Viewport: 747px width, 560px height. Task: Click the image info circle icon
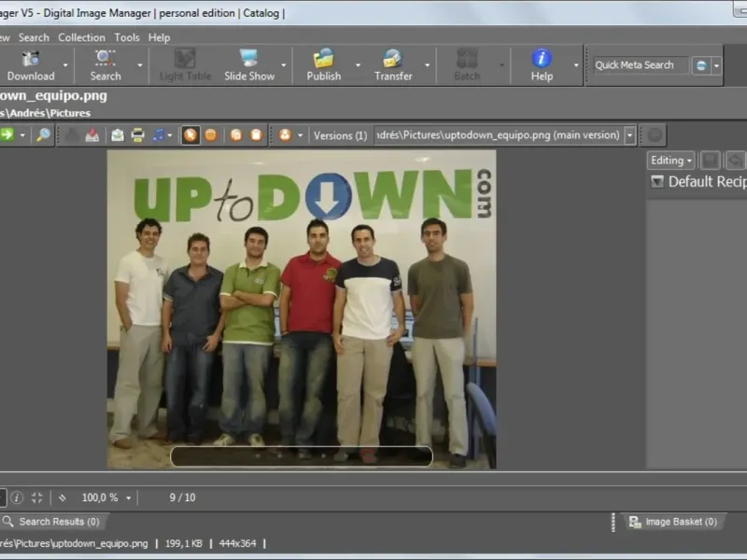(17, 497)
